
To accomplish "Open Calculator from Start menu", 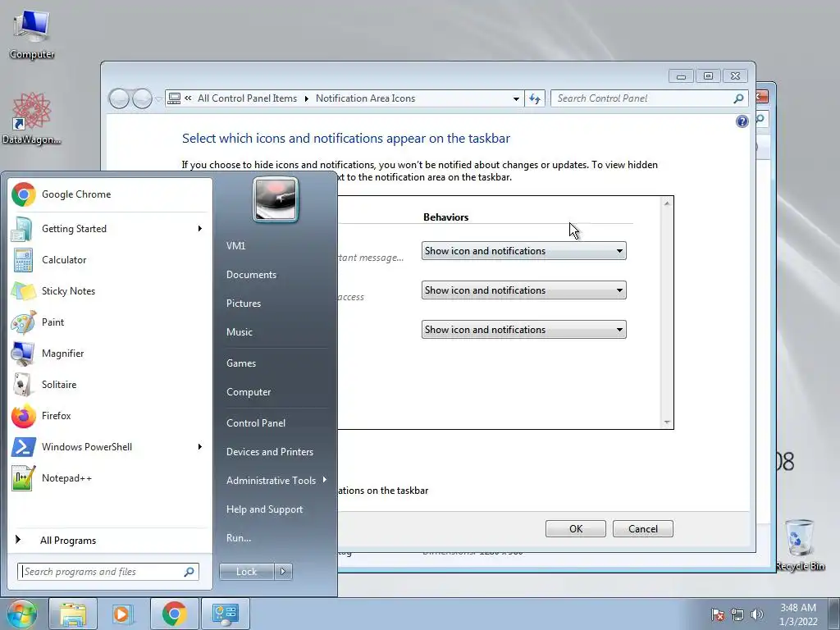I will pyautogui.click(x=110, y=260).
